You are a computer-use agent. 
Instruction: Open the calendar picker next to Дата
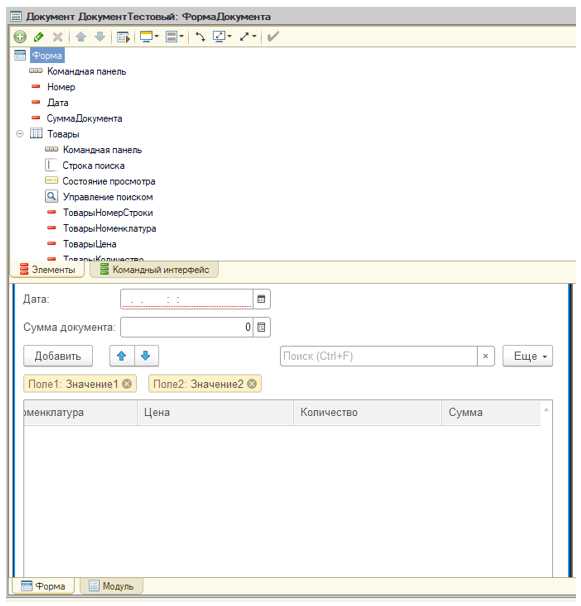(x=261, y=300)
